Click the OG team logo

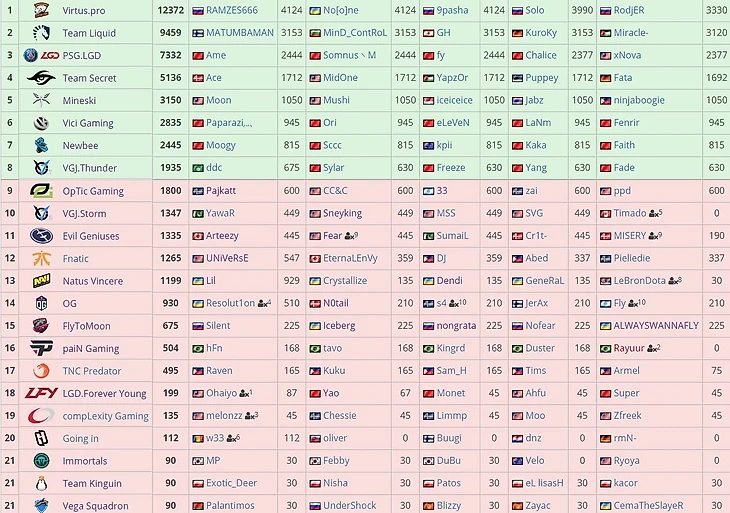41,303
